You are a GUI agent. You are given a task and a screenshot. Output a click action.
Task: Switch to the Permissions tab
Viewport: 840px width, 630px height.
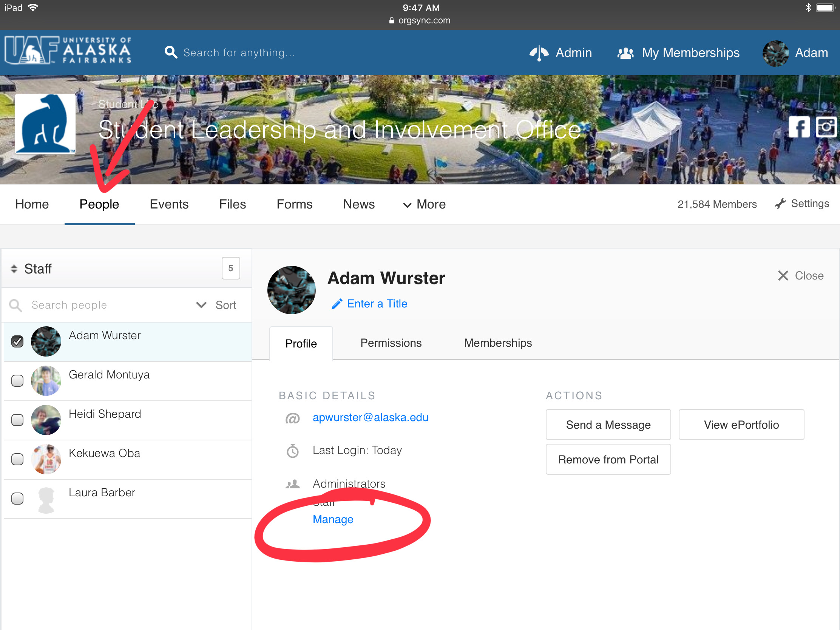(x=391, y=343)
